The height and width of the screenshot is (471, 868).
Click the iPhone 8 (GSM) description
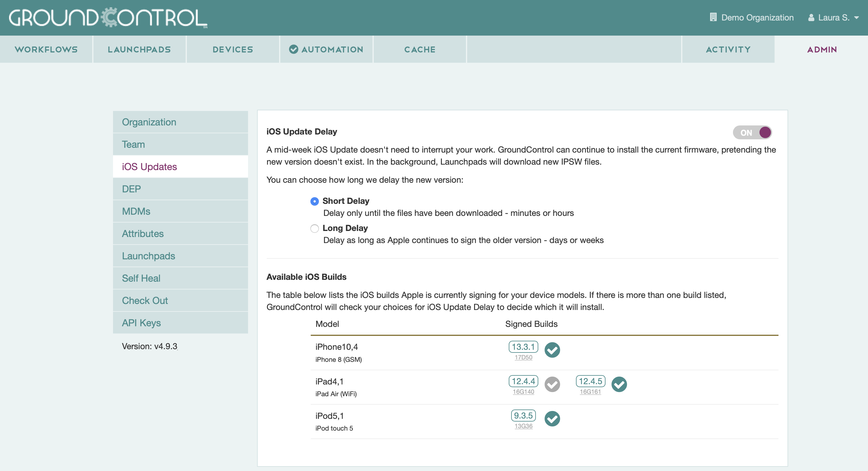tap(339, 359)
